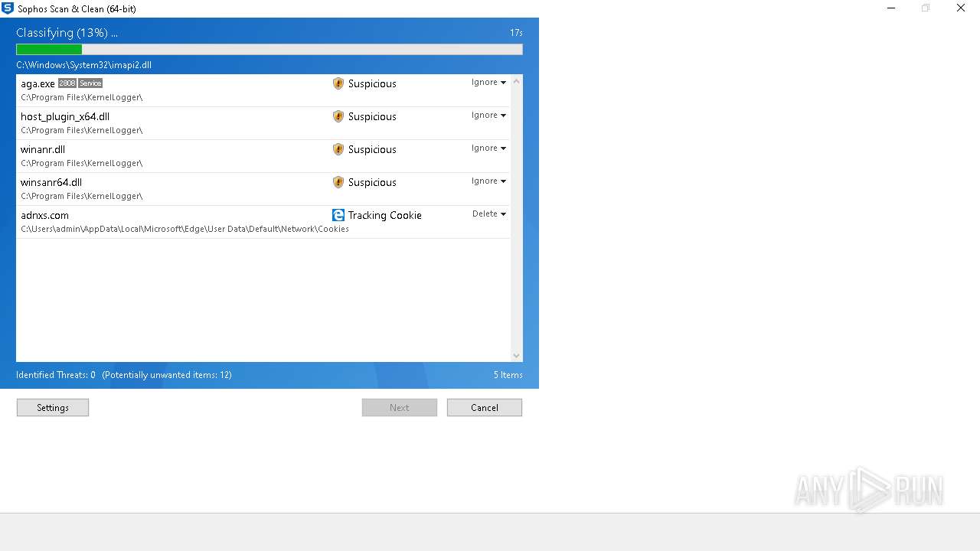The image size is (980, 551).
Task: Open Delete dropdown for adnxs.com
Action: (x=488, y=214)
